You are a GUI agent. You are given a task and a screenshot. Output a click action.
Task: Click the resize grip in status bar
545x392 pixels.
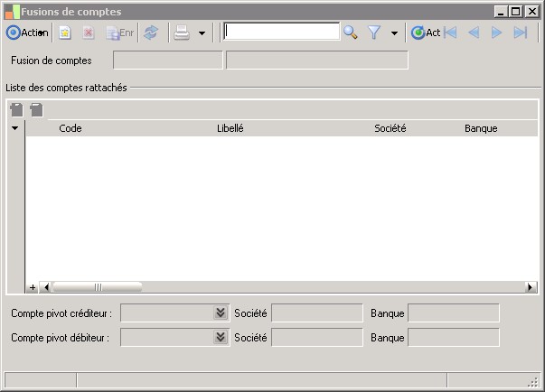pyautogui.click(x=533, y=382)
